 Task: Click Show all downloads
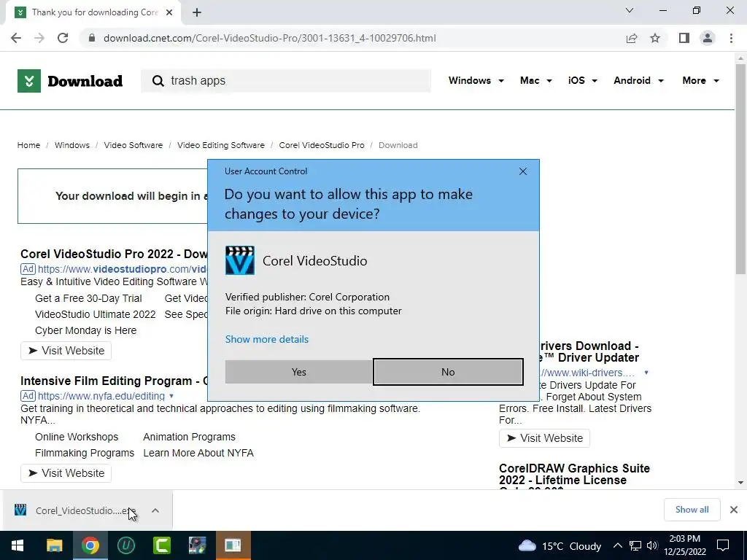[692, 510]
